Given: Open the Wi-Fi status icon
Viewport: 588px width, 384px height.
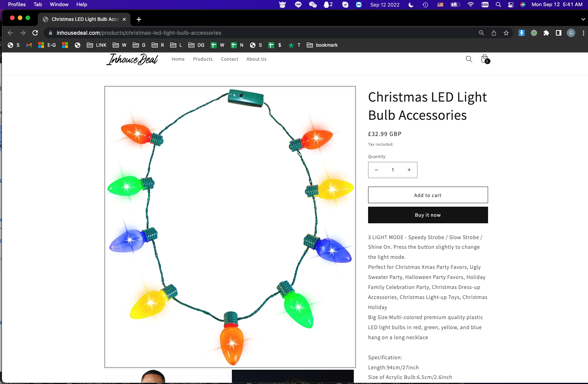Looking at the screenshot, I should click(x=471, y=5).
